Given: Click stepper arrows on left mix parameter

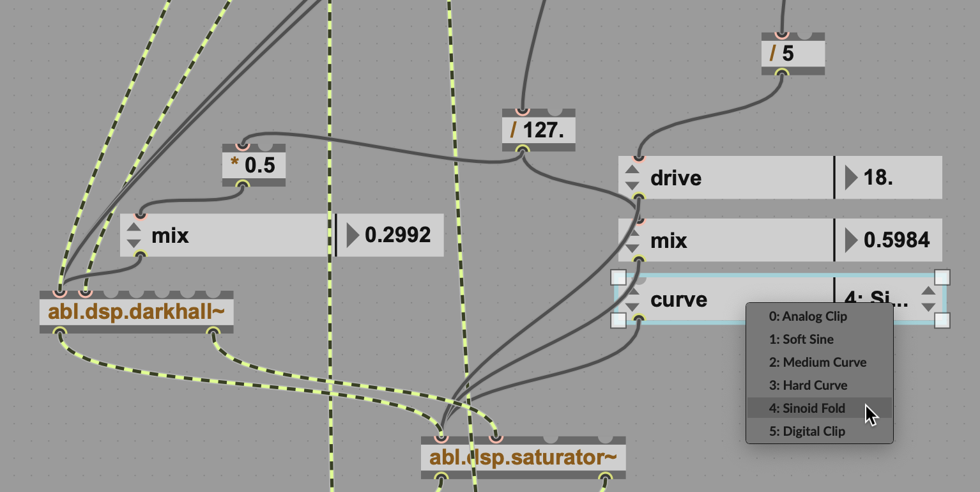Looking at the screenshot, I should 134,235.
